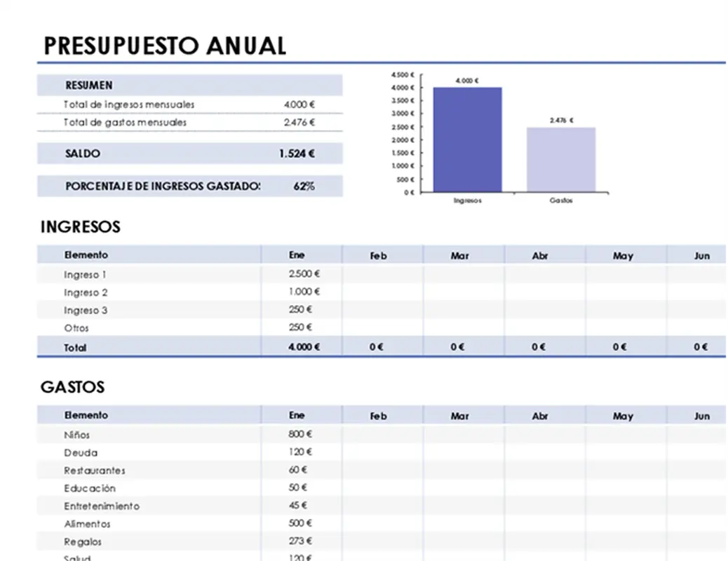This screenshot has height=561, width=728.
Task: Click Feb column header in Ingresos table
Action: click(379, 256)
